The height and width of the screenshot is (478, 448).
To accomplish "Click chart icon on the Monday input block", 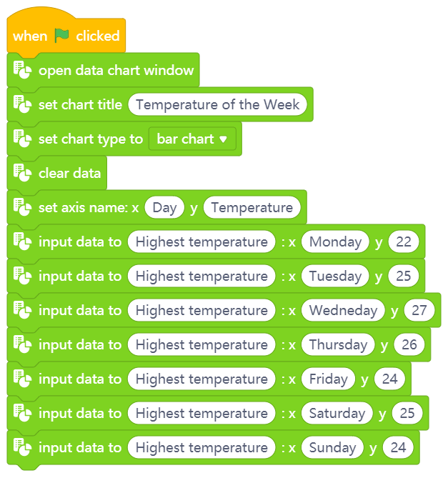I will tap(22, 242).
